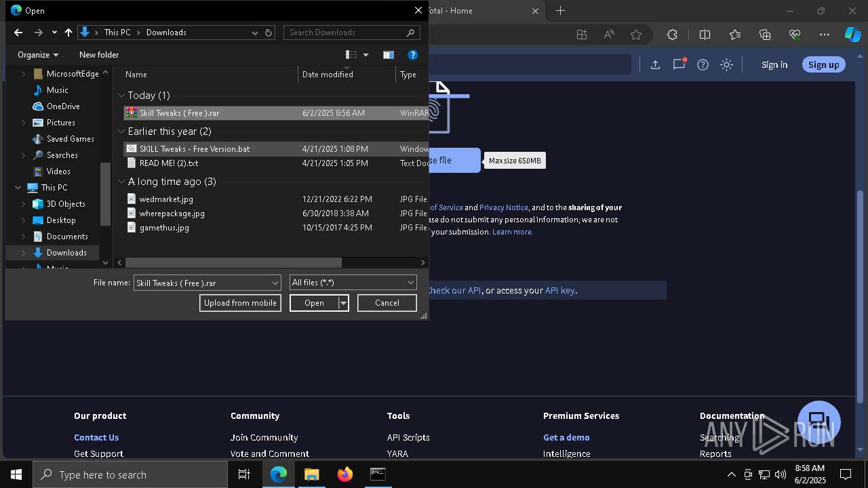Toggle the site light/dark theme icon
This screenshot has width=868, height=488.
coord(726,65)
